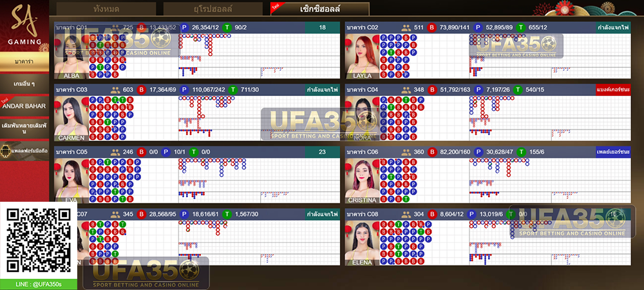
Task: Click the players icon on table C07
Action: tap(115, 215)
